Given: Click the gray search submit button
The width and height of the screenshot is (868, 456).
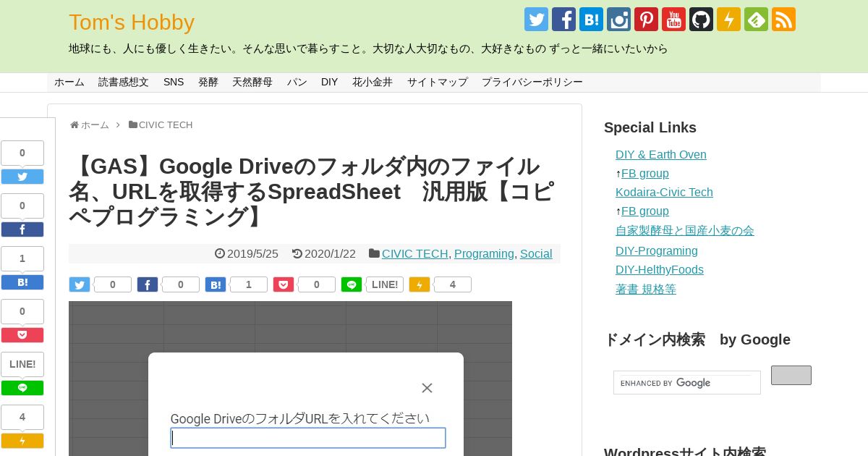Looking at the screenshot, I should coord(791,375).
